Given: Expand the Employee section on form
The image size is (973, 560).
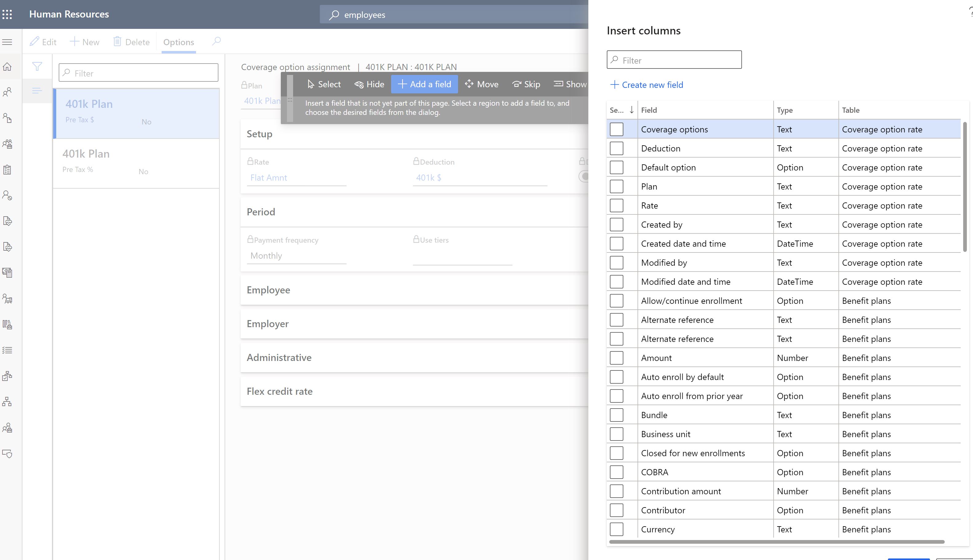Looking at the screenshot, I should 269,289.
